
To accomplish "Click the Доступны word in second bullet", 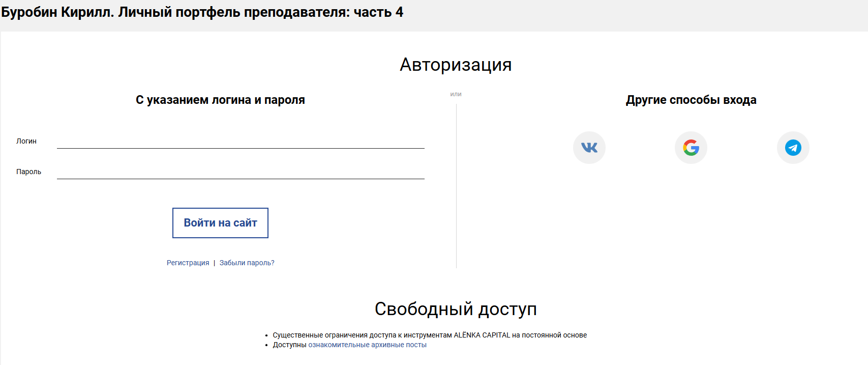I will [x=289, y=345].
